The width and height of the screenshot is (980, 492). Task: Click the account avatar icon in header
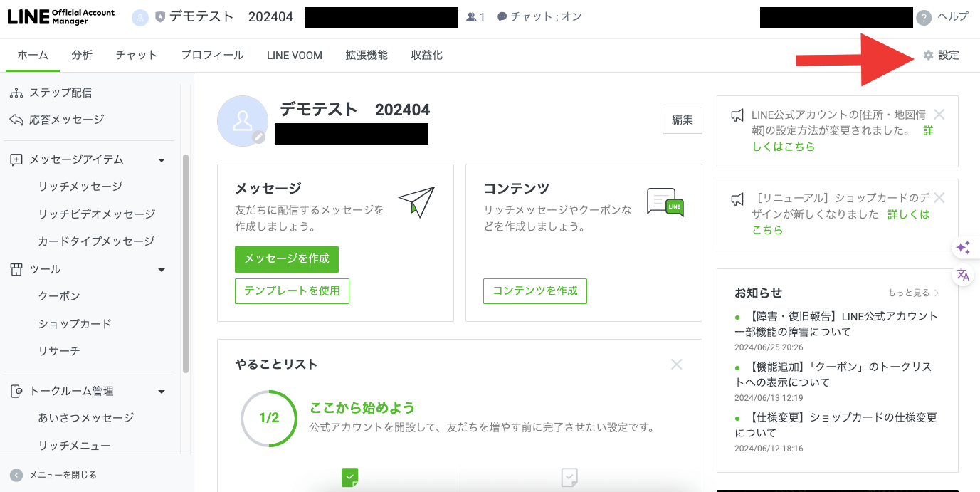[x=140, y=17]
